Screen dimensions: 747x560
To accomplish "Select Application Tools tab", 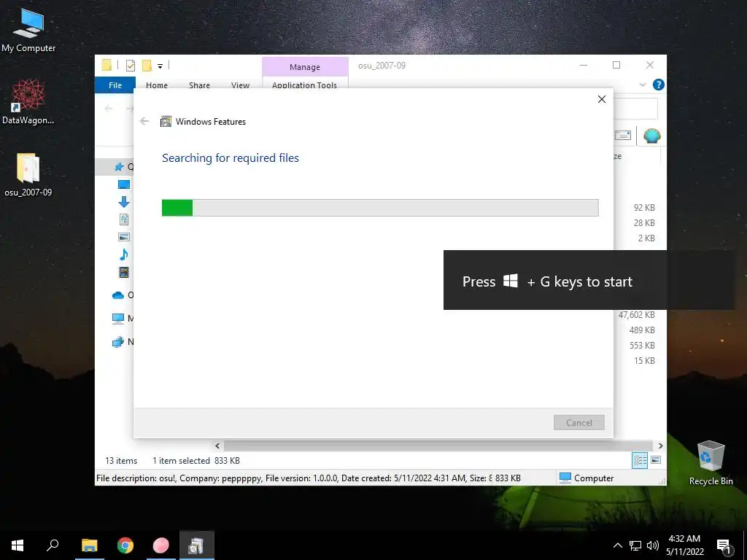I will pyautogui.click(x=304, y=85).
